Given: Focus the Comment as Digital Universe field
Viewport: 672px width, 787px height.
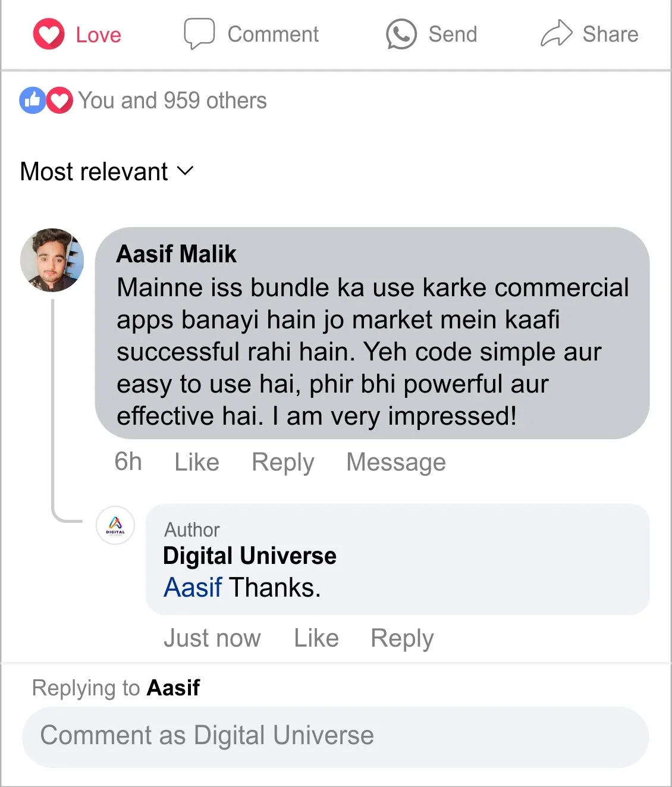Looking at the screenshot, I should point(335,736).
